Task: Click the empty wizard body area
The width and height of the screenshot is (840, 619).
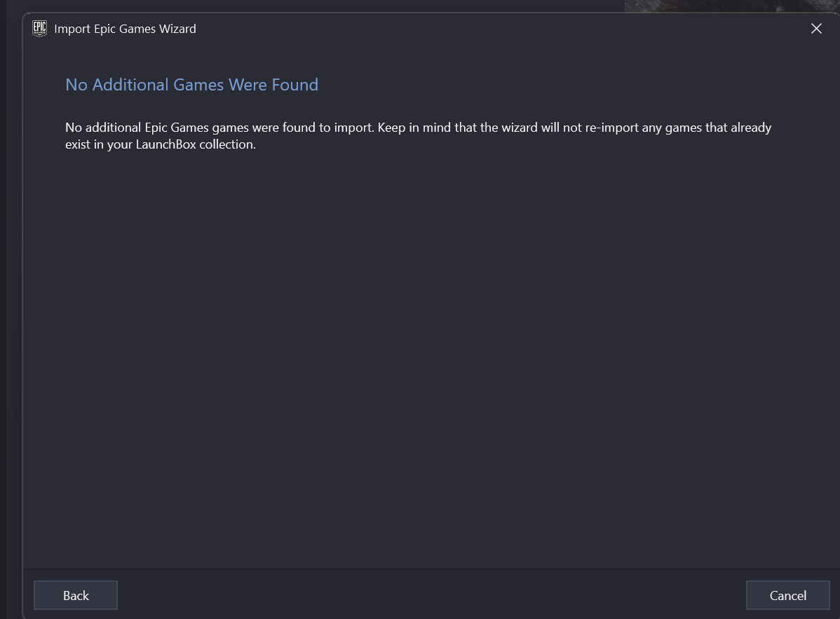Action: pos(421,351)
